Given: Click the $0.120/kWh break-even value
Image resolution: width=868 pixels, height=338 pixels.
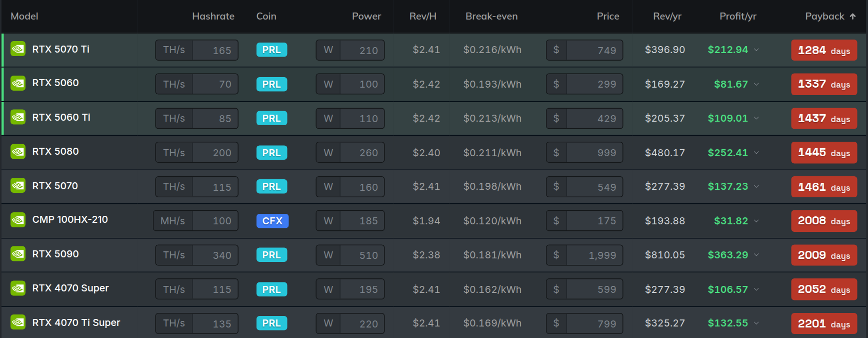Looking at the screenshot, I should pyautogui.click(x=492, y=221).
